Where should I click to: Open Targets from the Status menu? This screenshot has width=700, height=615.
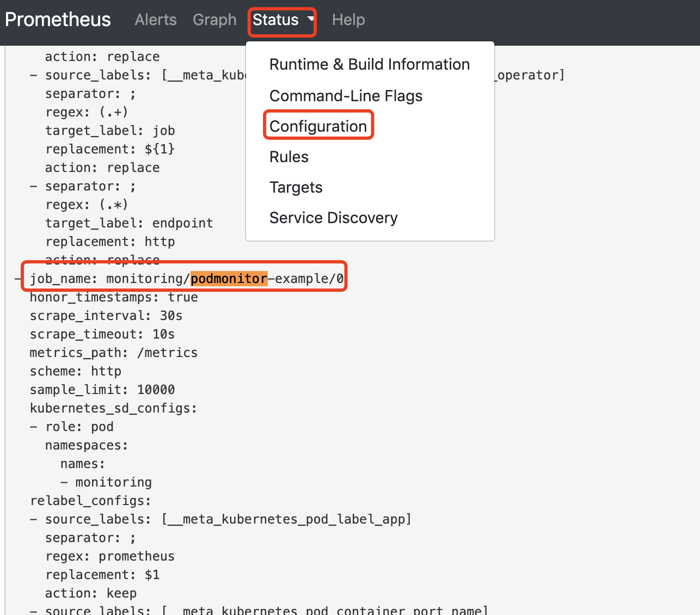(x=296, y=187)
